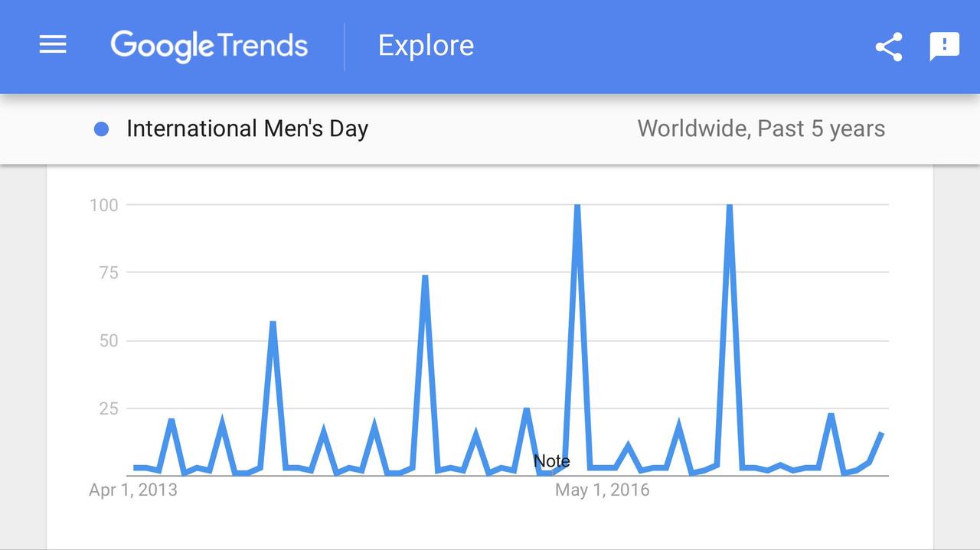Click the chart peak near value 74

pyautogui.click(x=425, y=277)
